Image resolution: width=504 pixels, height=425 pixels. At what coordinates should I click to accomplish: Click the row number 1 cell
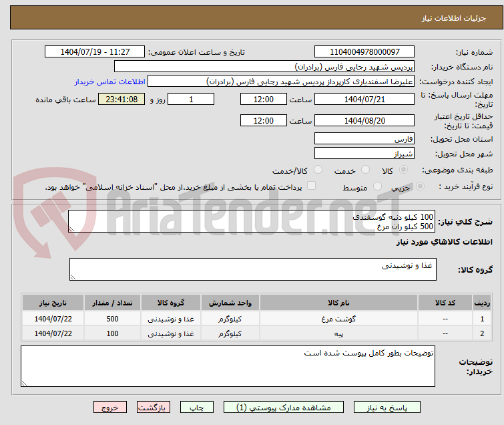pyautogui.click(x=482, y=319)
